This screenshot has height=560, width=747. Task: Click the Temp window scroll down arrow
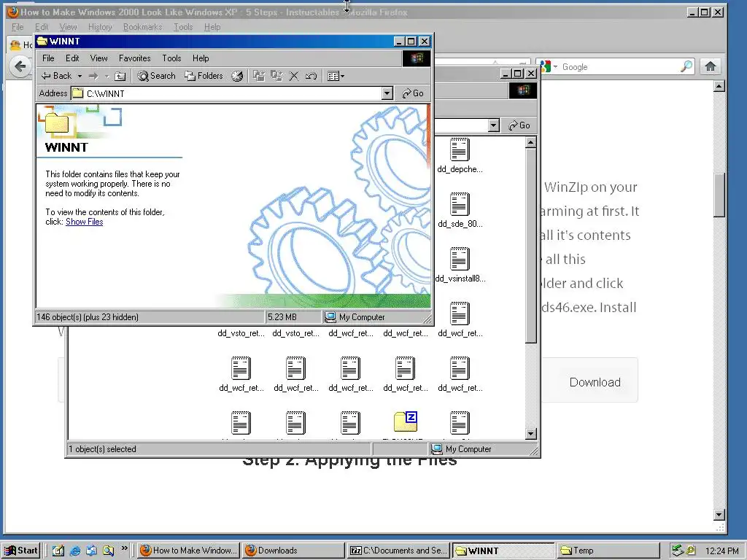click(531, 433)
